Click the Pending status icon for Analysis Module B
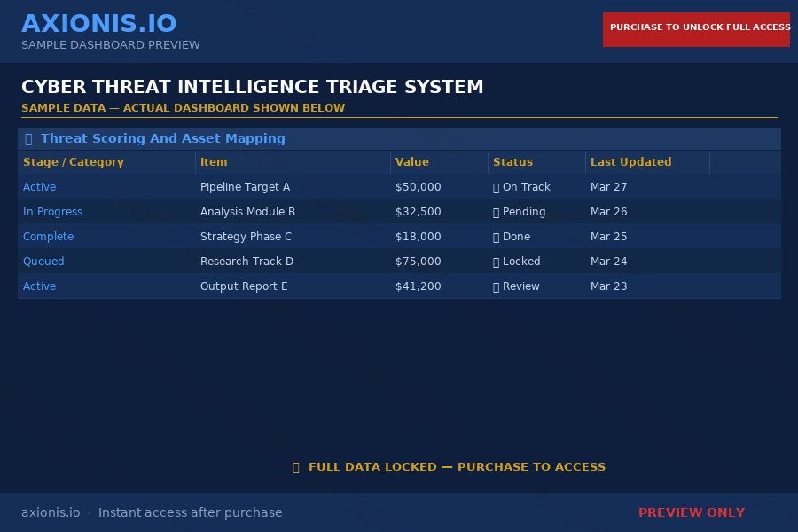Viewport: 798px width, 532px height. coord(497,212)
